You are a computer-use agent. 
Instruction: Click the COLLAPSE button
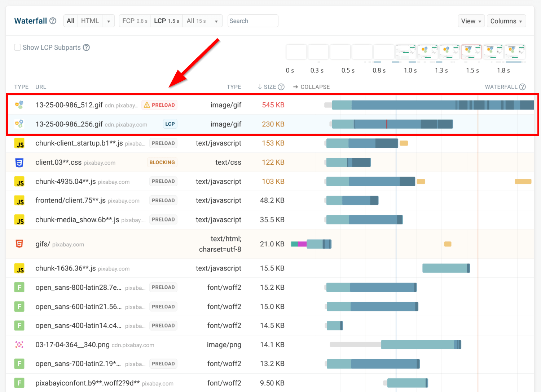(x=312, y=87)
